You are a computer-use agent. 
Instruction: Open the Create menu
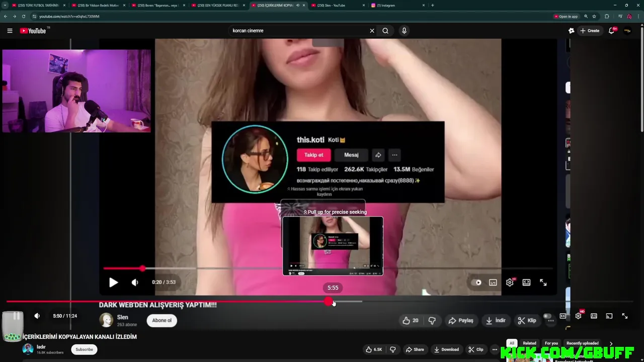coord(590,31)
